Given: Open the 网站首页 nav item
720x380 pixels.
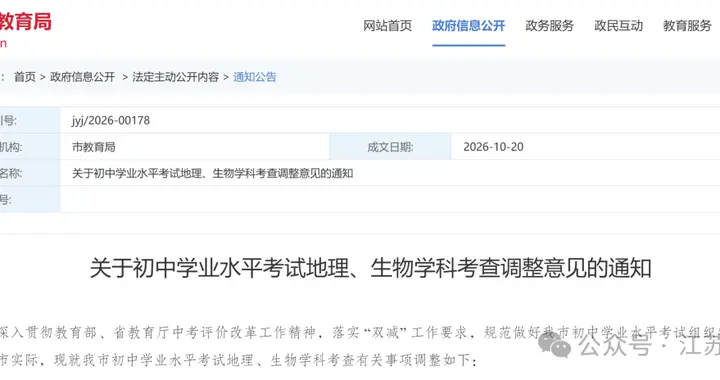Looking at the screenshot, I should [387, 26].
